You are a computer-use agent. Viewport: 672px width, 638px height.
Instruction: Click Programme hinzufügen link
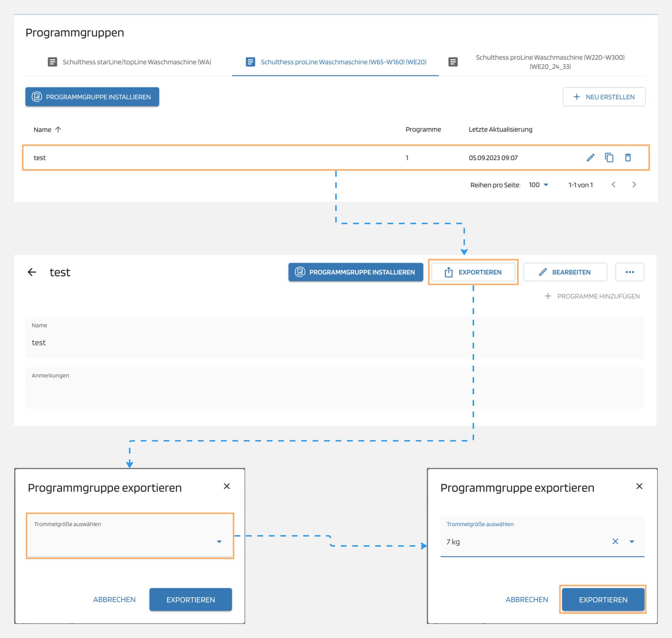592,296
